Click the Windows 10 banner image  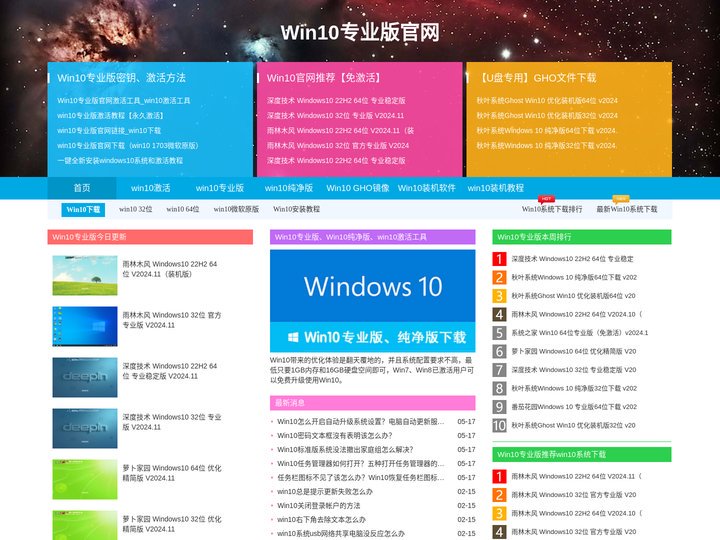pos(372,301)
